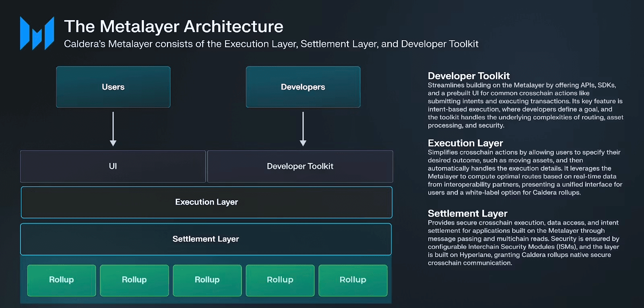Click the Caldera M logo icon
The width and height of the screenshot is (644, 308).
pos(37,33)
